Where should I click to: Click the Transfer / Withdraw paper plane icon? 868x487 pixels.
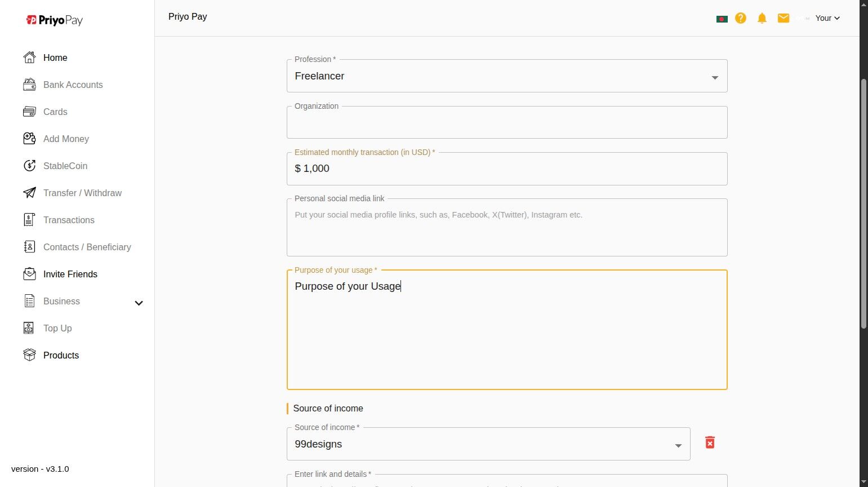(x=29, y=193)
